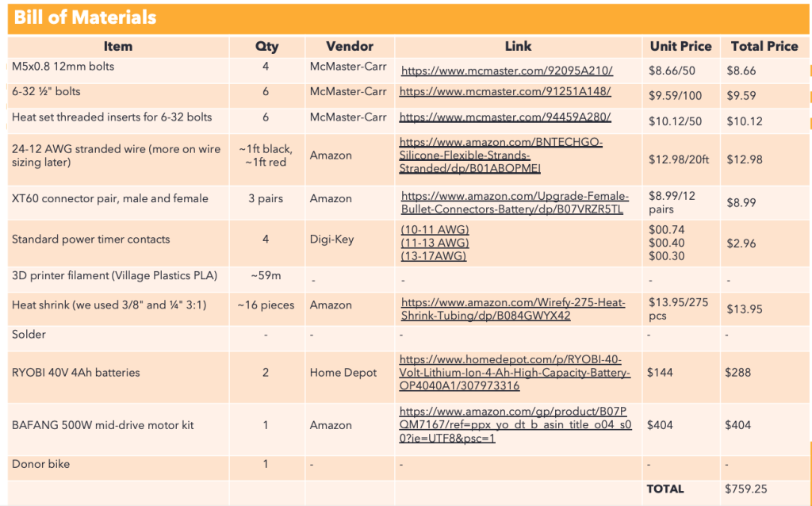Click the (11-13 AWG) link
This screenshot has height=506, width=812.
(x=435, y=243)
